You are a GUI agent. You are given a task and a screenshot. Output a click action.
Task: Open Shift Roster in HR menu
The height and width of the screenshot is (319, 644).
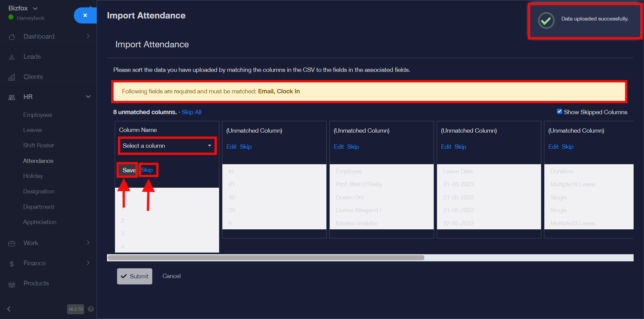click(39, 145)
